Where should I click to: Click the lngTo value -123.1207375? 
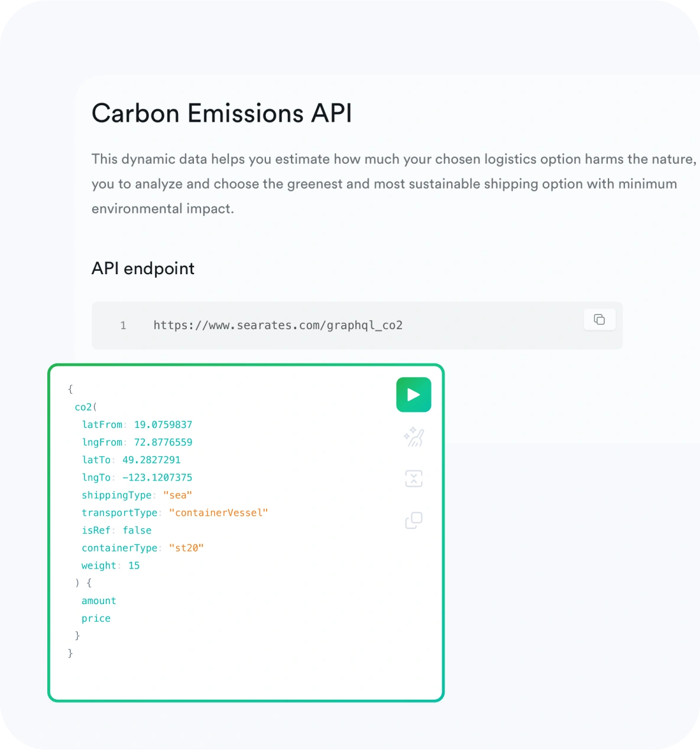pos(157,478)
